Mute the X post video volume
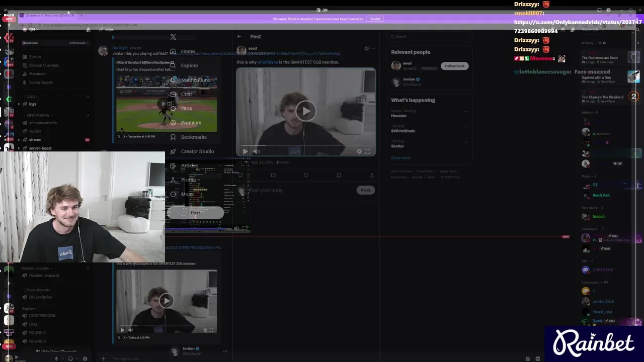The height and width of the screenshot is (362, 644). pyautogui.click(x=256, y=151)
